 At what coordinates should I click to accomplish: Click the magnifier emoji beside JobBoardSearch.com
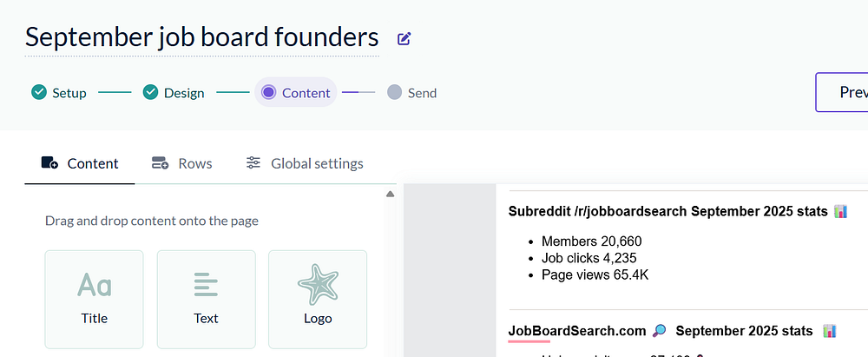[x=660, y=331]
